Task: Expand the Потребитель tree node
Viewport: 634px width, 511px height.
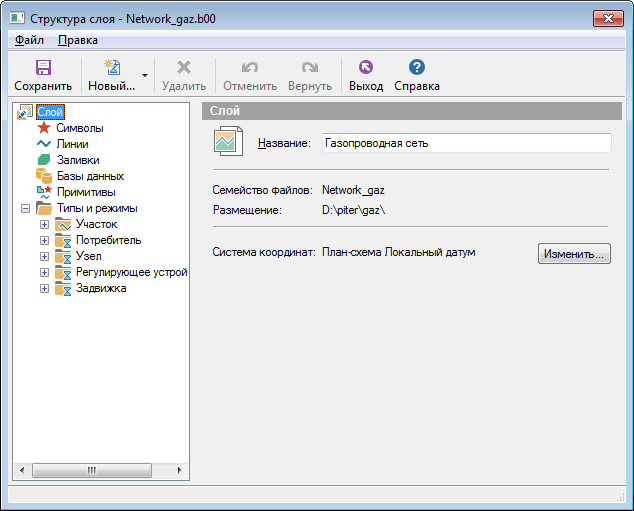Action: click(44, 240)
